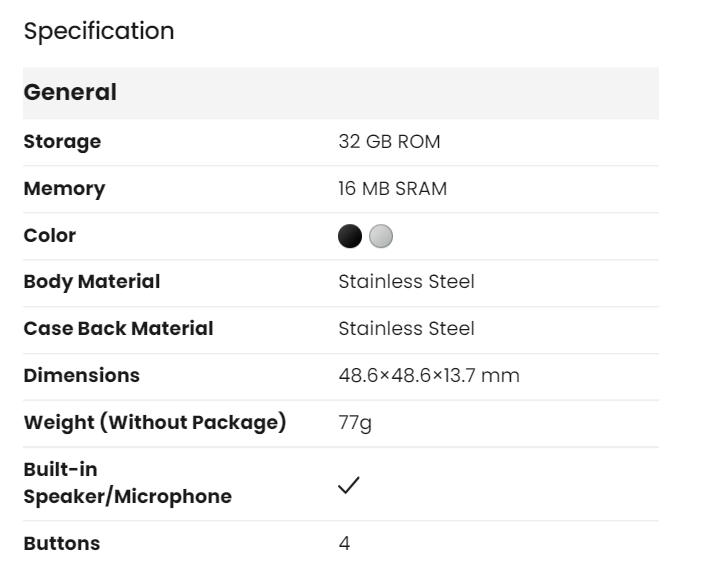
Task: Click Stainless Steel value for Case Back Material
Action: 407,329
